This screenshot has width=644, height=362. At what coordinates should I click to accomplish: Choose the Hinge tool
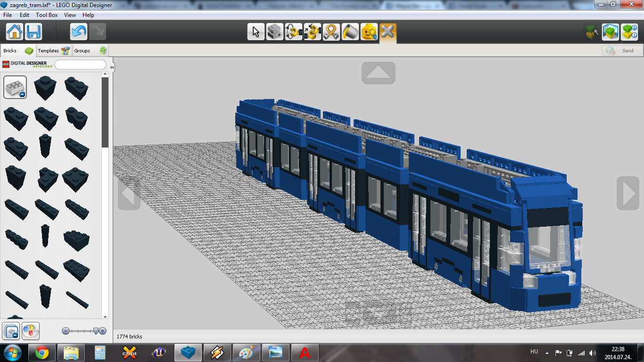tap(293, 32)
